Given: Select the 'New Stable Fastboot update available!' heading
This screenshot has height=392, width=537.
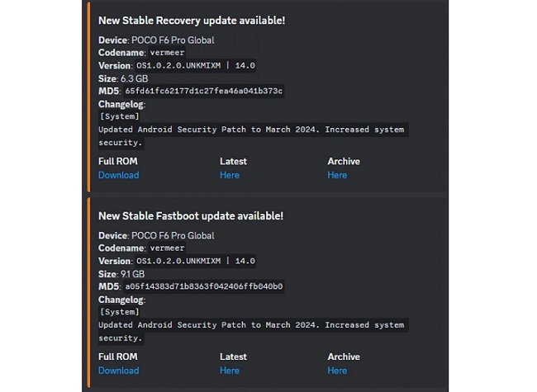Looking at the screenshot, I should (191, 216).
